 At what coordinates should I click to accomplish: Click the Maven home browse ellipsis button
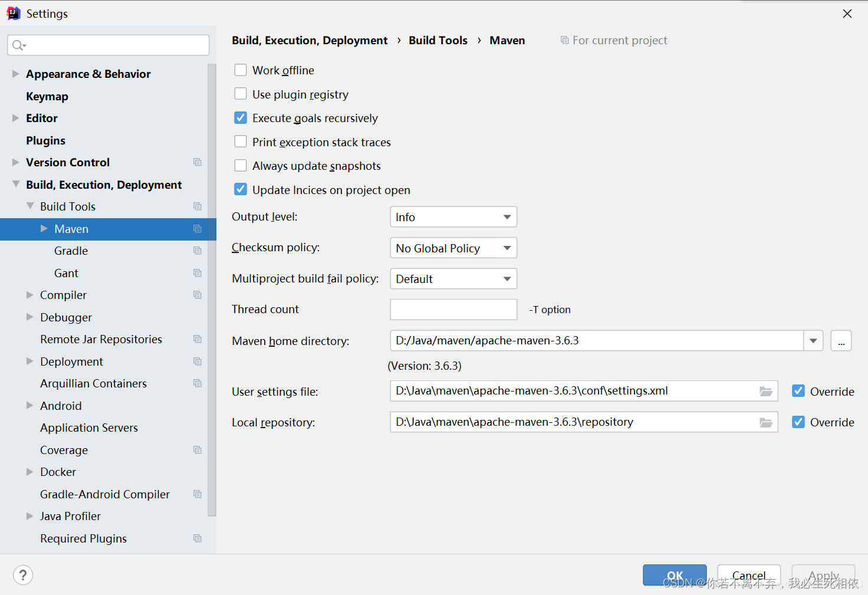[841, 341]
